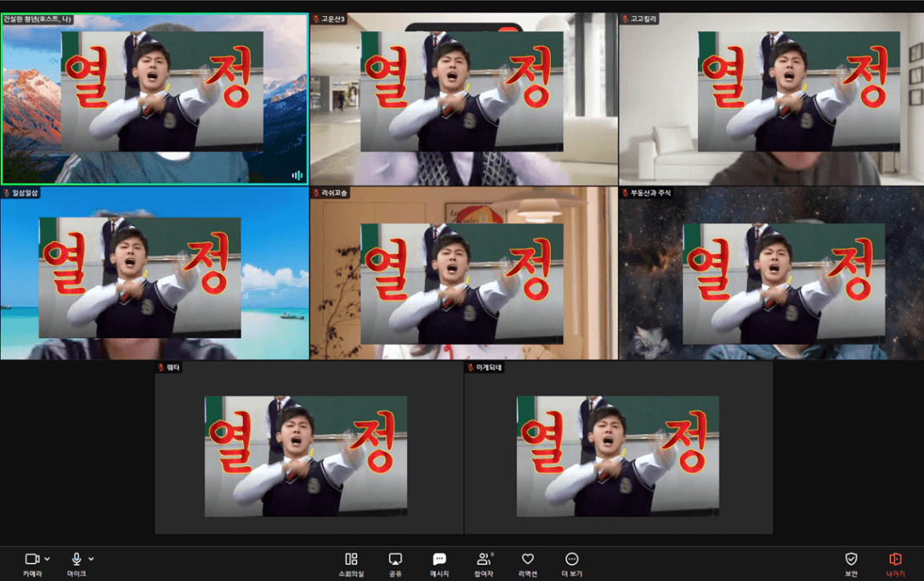Click muted mic icon on hallway-background tile

click(x=316, y=19)
